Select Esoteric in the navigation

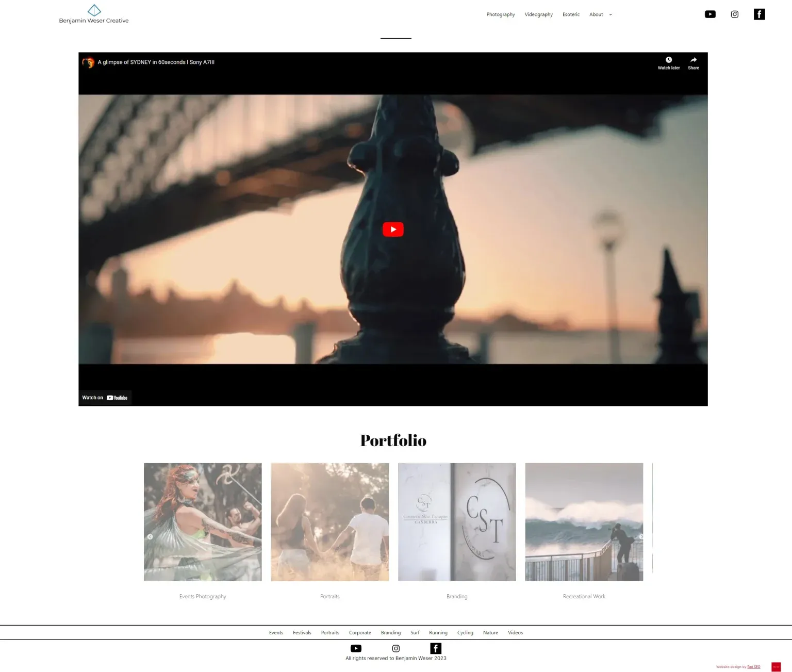tap(570, 14)
